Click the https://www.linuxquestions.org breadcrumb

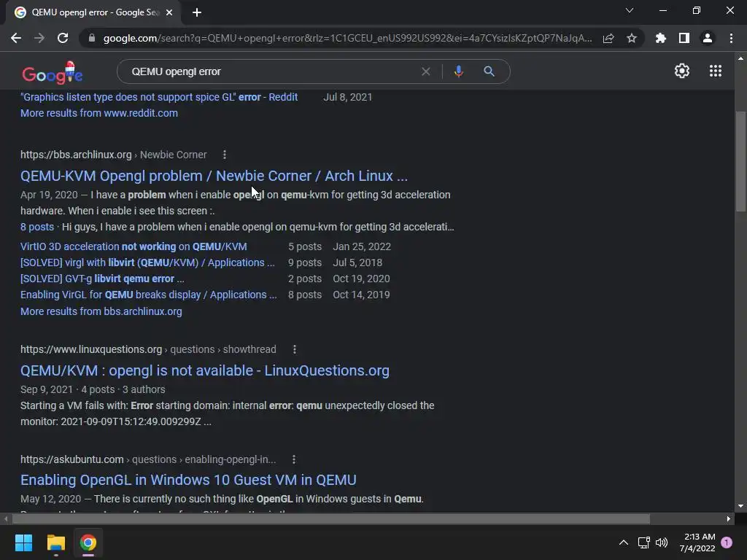click(x=91, y=349)
